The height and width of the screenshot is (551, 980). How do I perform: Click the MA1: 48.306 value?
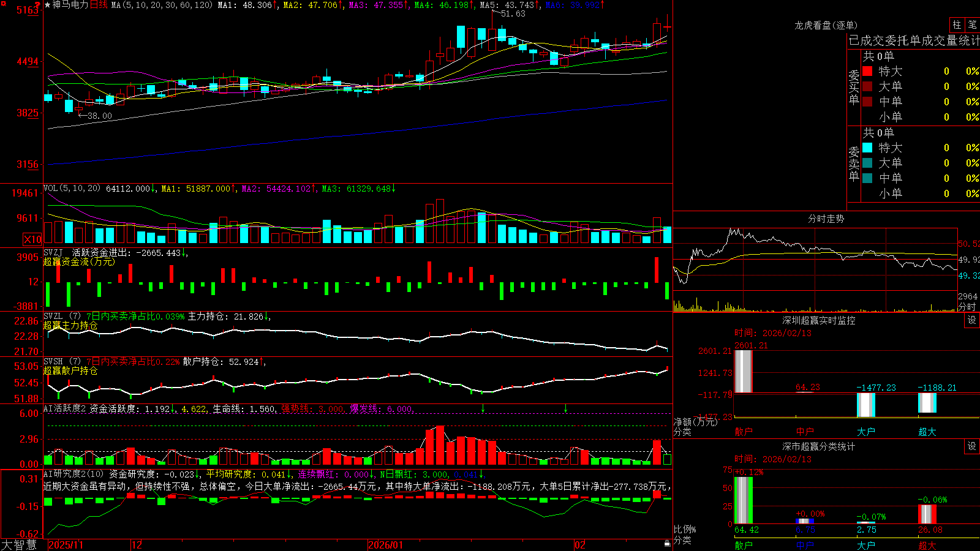pyautogui.click(x=247, y=5)
